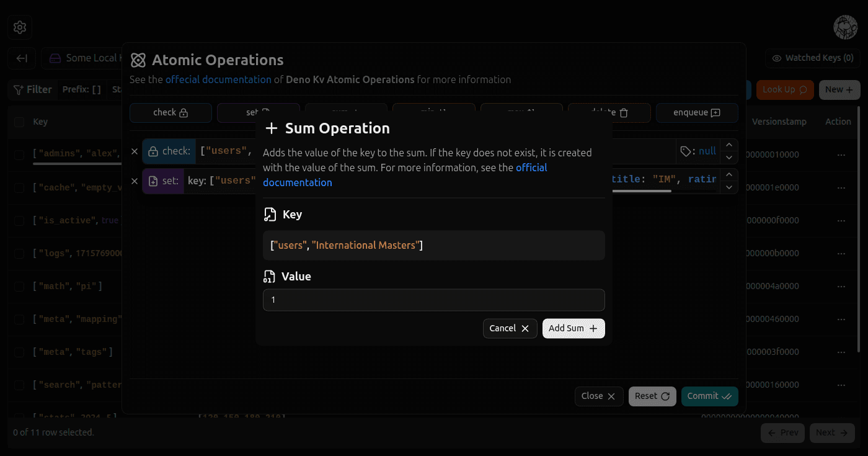868x456 pixels.
Task: Click the Add Sum button
Action: (573, 328)
